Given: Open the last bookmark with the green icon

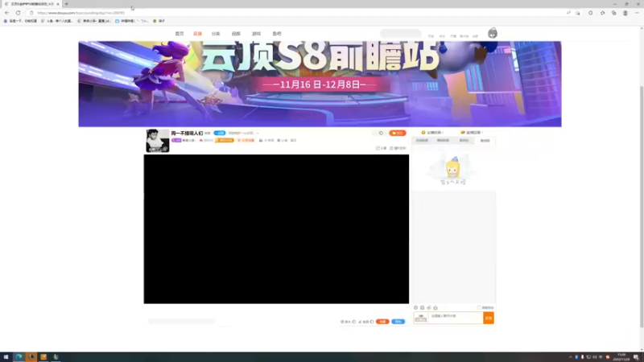Looking at the screenshot, I should 159,21.
